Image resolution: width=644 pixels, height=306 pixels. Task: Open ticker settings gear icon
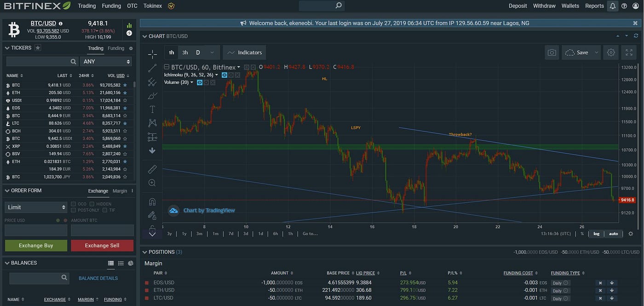[131, 48]
